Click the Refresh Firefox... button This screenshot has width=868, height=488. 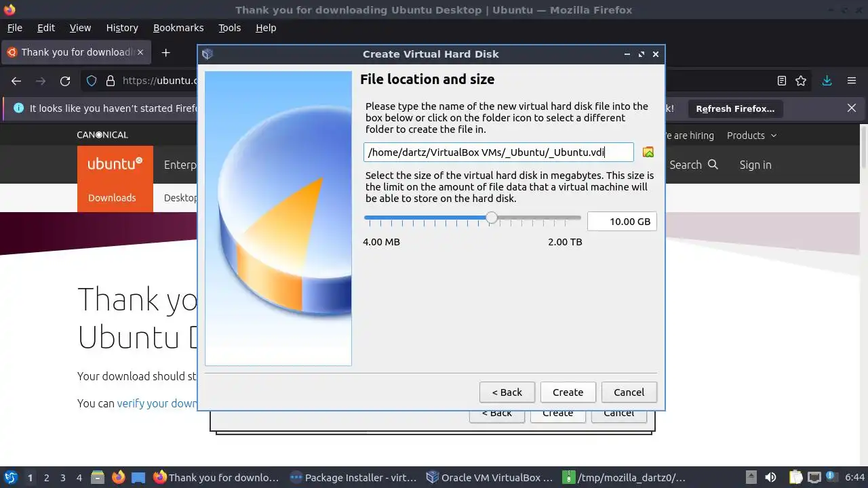click(735, 108)
